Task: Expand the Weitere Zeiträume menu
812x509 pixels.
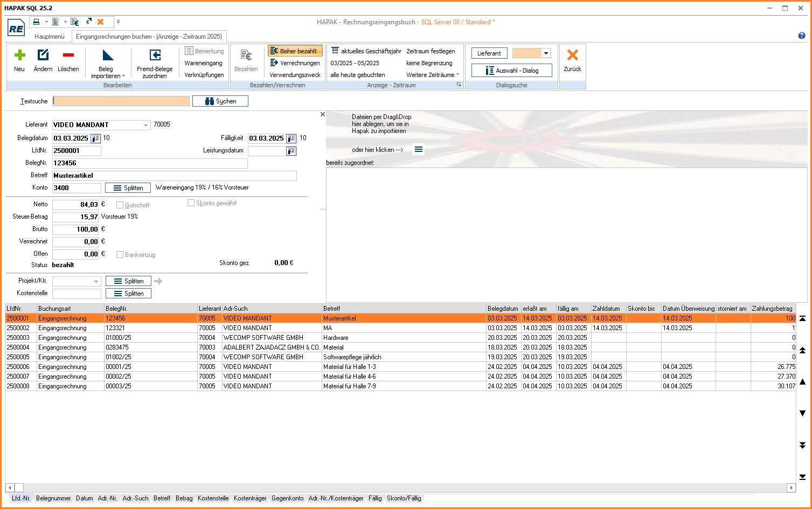Action: coord(433,75)
